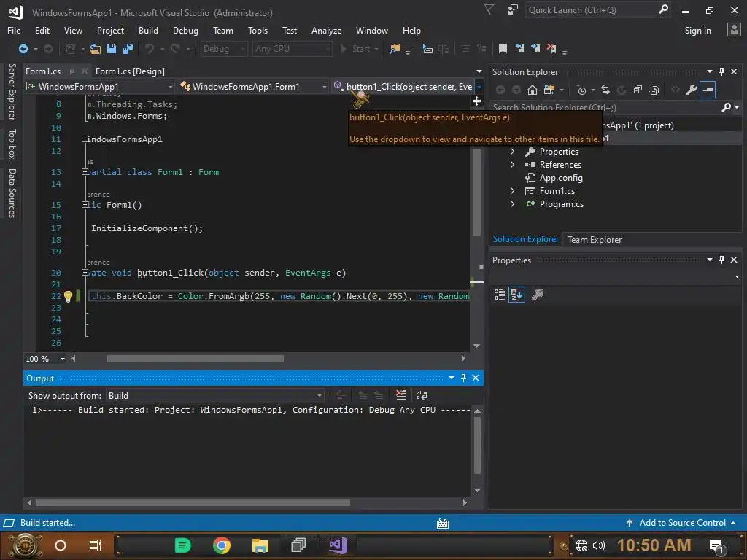Click Sign in link
Image resolution: width=747 pixels, height=560 pixels.
[697, 31]
